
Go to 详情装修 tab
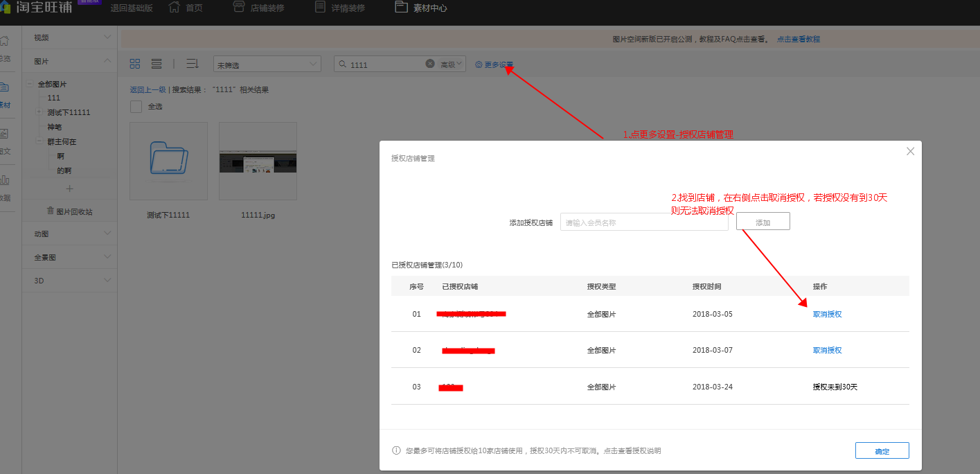point(348,8)
